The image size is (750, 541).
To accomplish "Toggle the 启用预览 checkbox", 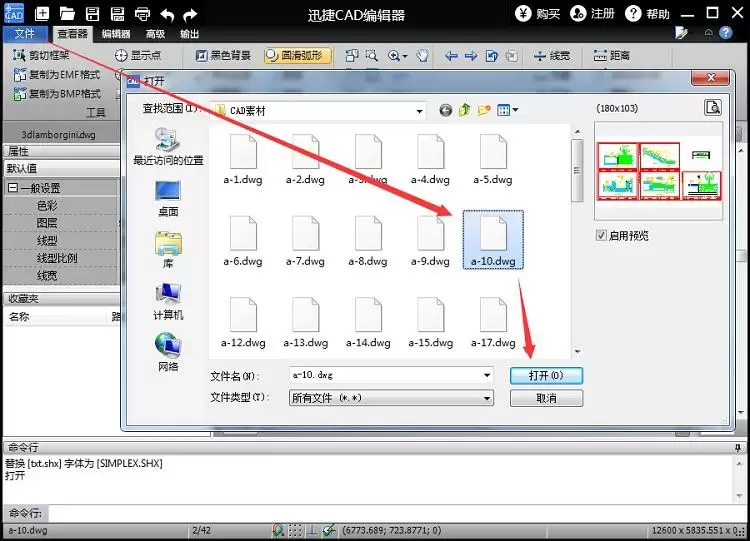I will [601, 235].
